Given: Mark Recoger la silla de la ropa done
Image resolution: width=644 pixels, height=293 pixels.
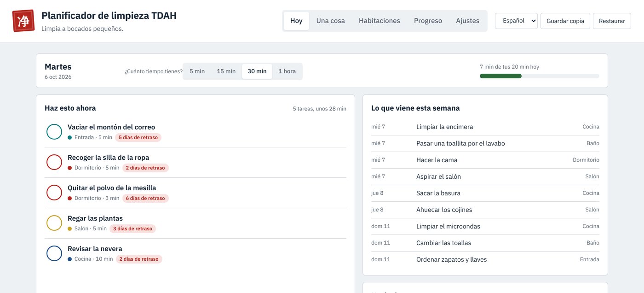Looking at the screenshot, I should (54, 162).
